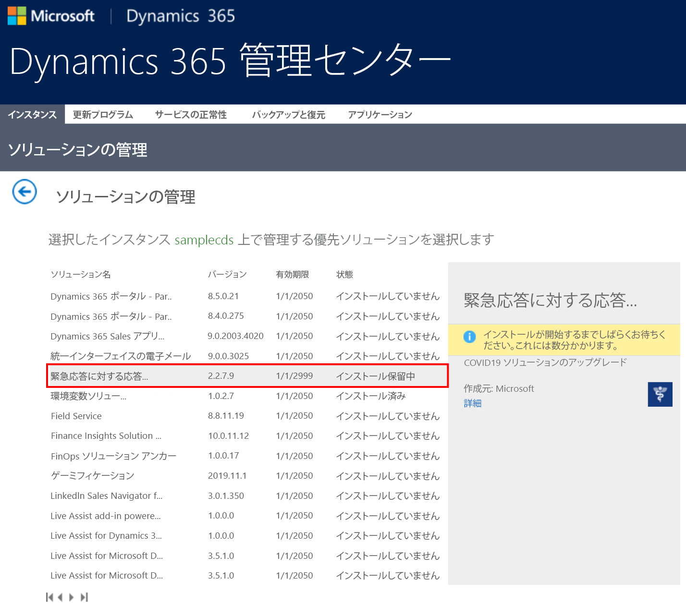Switch to アプリケーション tab
686x616 pixels.
coord(380,114)
